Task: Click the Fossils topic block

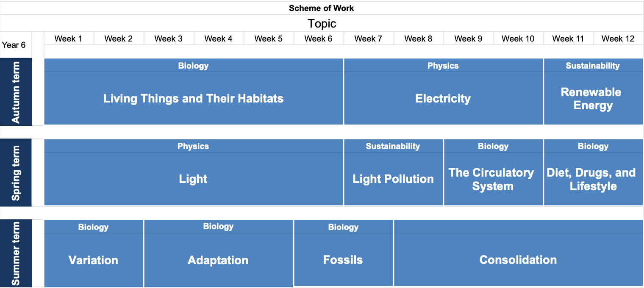Action: click(x=343, y=260)
